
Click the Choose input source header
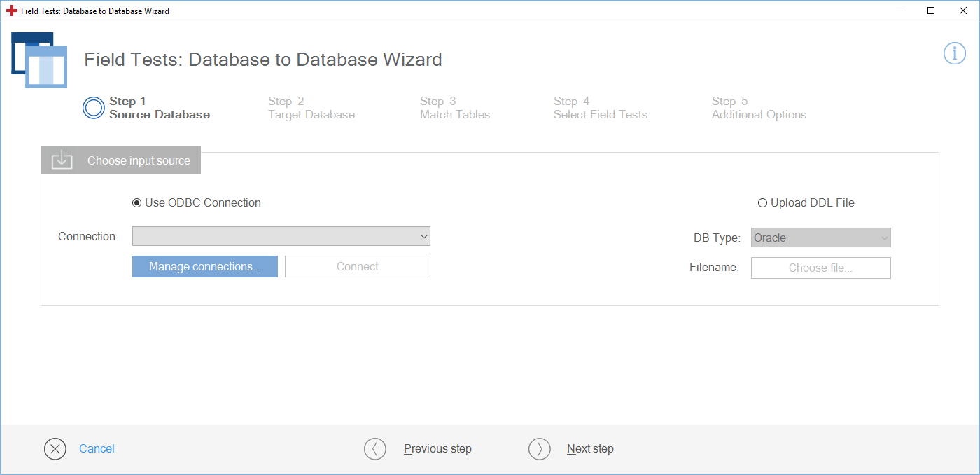[x=120, y=160]
